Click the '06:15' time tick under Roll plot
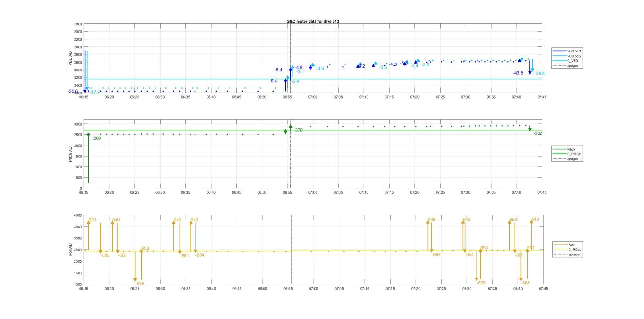The width and height of the screenshot is (644, 319). [84, 289]
